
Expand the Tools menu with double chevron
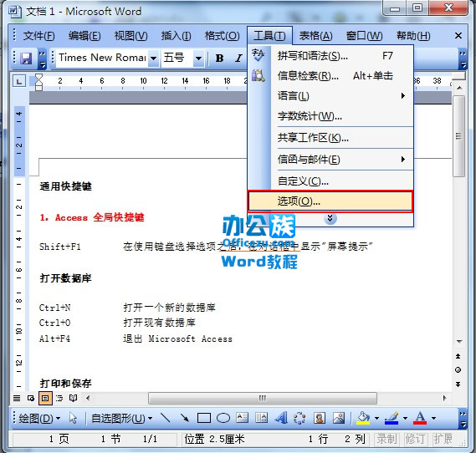[330, 218]
